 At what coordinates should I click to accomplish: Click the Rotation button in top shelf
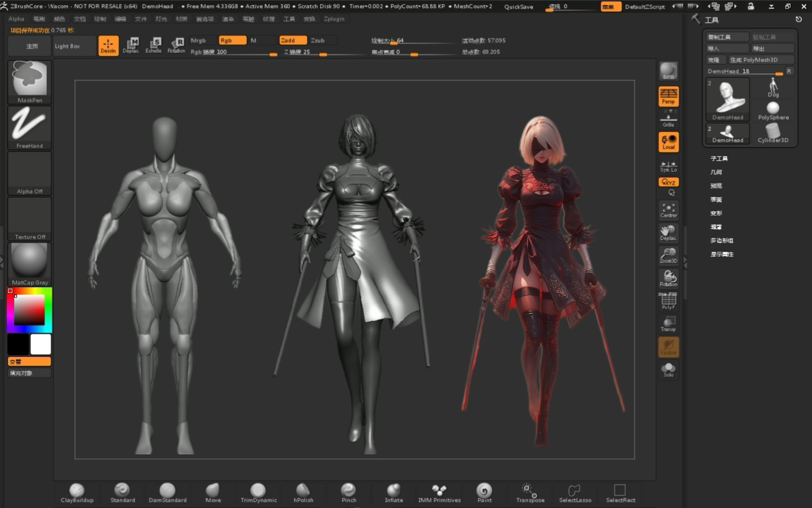[x=176, y=46]
